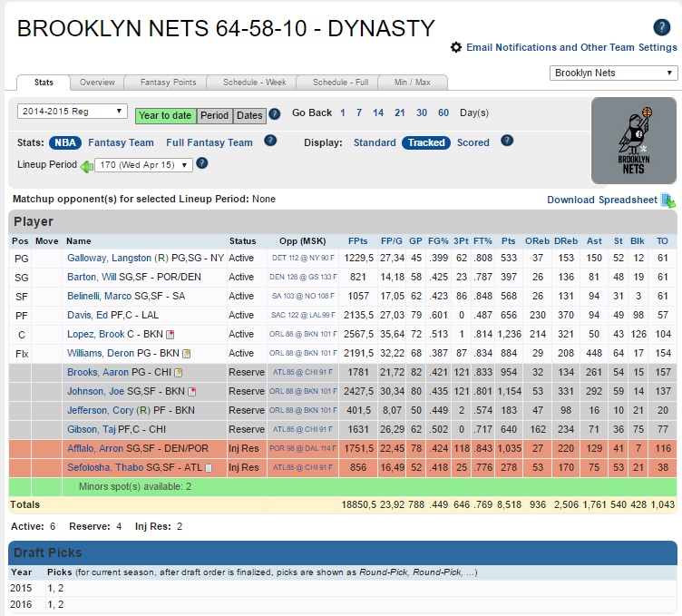Screen dimensions: 682x616
Task: Go back 30 days
Action: [422, 113]
